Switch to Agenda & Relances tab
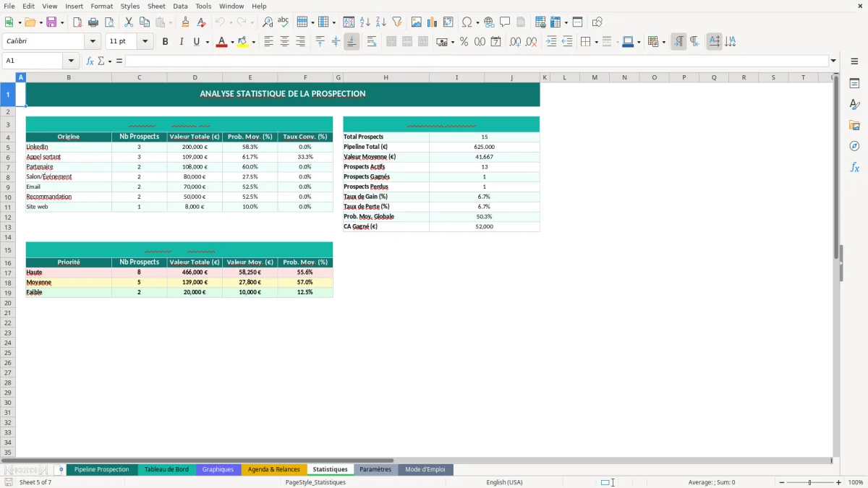 pyautogui.click(x=274, y=469)
